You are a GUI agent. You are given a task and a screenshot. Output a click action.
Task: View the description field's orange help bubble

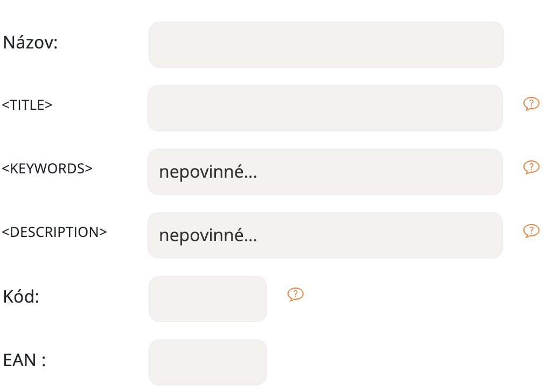[531, 231]
